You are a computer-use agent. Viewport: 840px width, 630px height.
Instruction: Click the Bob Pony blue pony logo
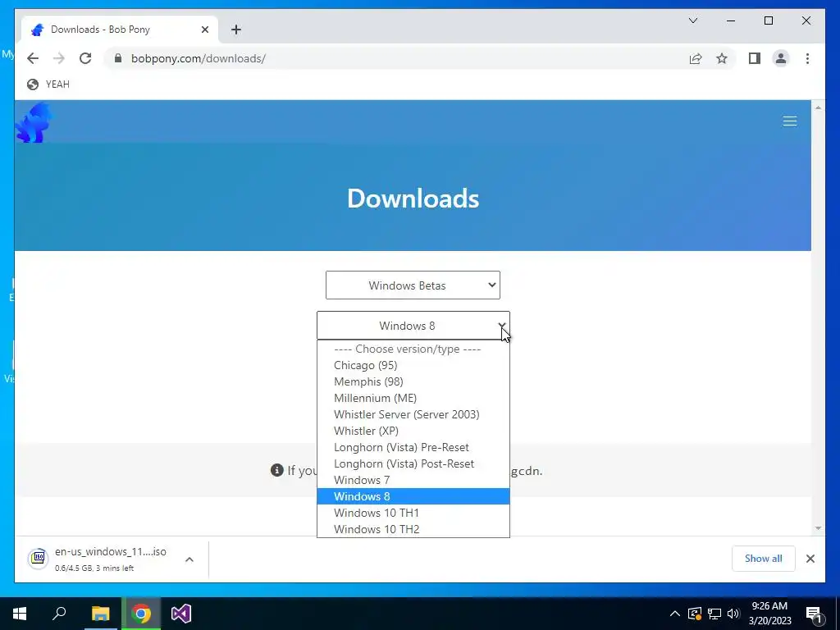tap(34, 123)
